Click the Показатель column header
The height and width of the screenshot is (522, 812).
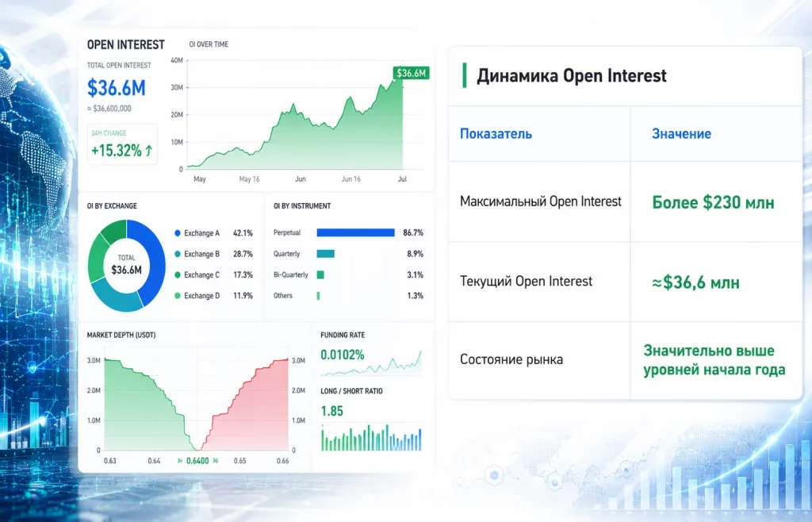tap(496, 133)
